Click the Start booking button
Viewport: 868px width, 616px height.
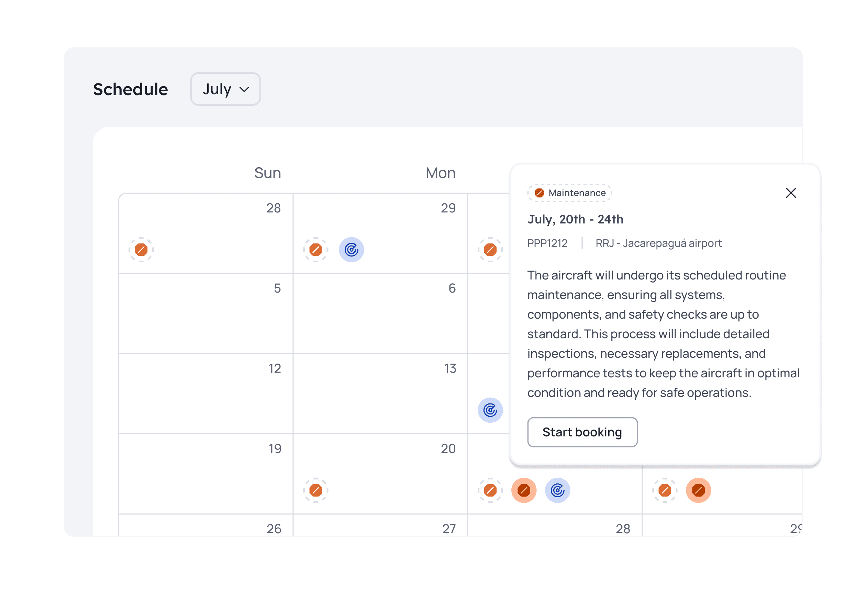click(x=582, y=432)
